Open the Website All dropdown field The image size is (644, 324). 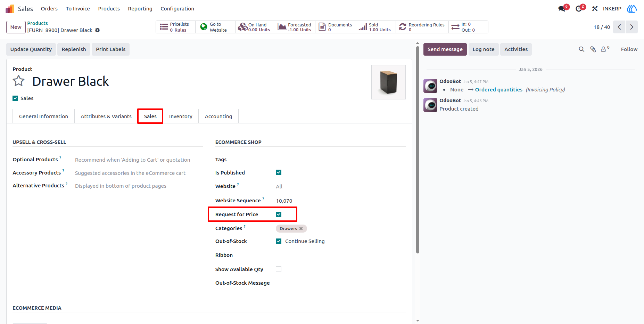coord(340,187)
